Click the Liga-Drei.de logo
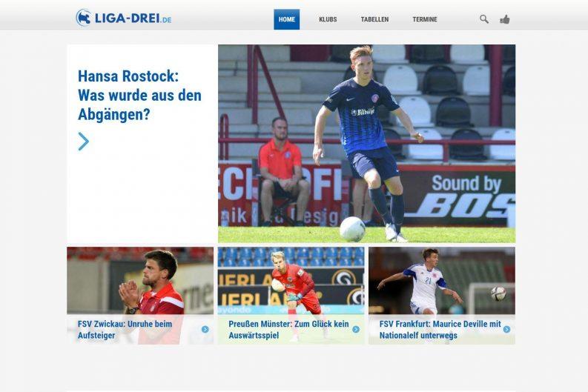 point(123,18)
